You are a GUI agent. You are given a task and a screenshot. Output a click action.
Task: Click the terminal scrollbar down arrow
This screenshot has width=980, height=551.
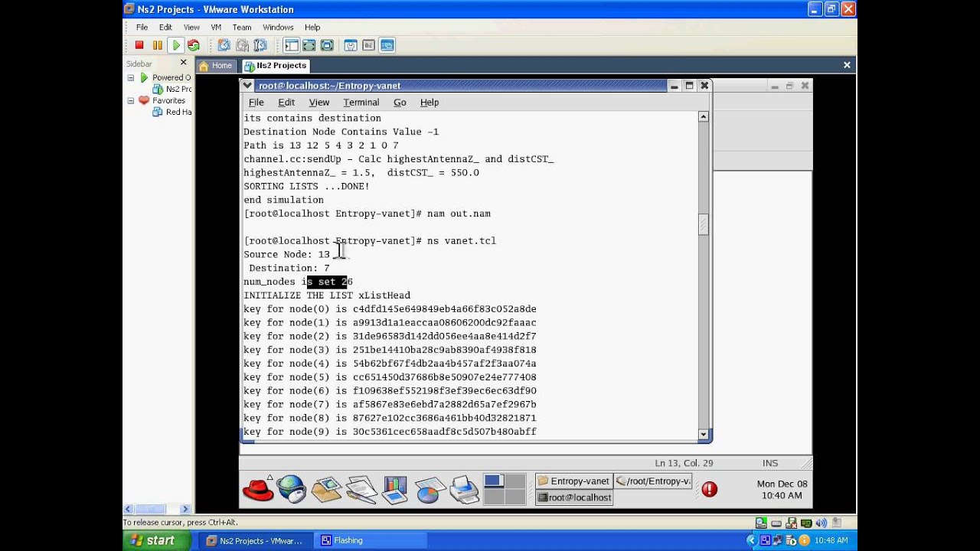pos(704,435)
